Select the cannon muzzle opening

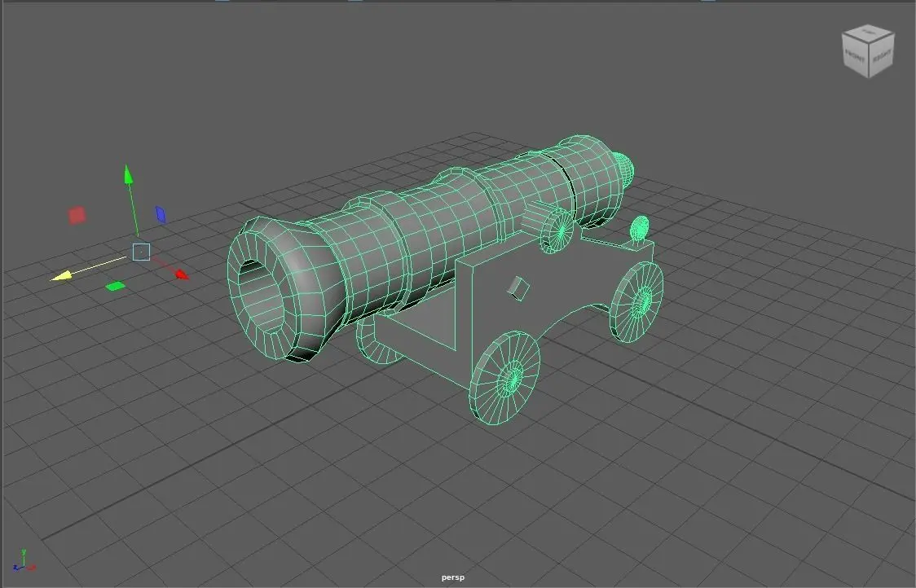pyautogui.click(x=261, y=296)
